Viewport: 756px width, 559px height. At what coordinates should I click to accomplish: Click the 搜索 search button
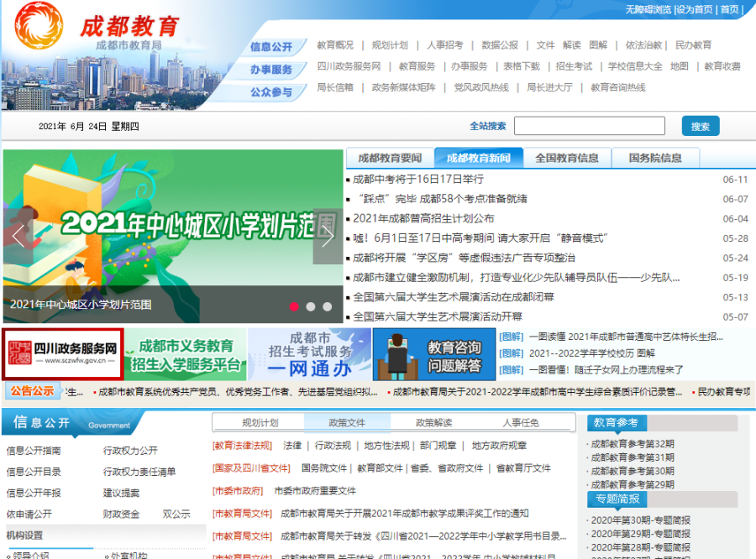click(700, 126)
